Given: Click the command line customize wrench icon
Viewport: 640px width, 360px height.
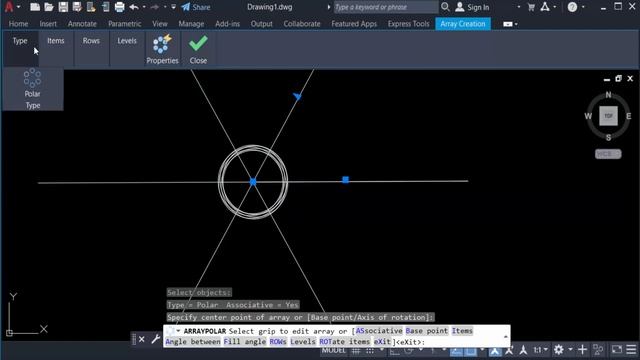Looking at the screenshot, I should tap(156, 339).
